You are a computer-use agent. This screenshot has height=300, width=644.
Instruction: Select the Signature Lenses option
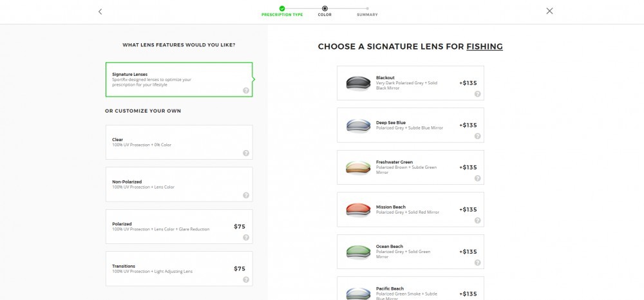point(179,80)
